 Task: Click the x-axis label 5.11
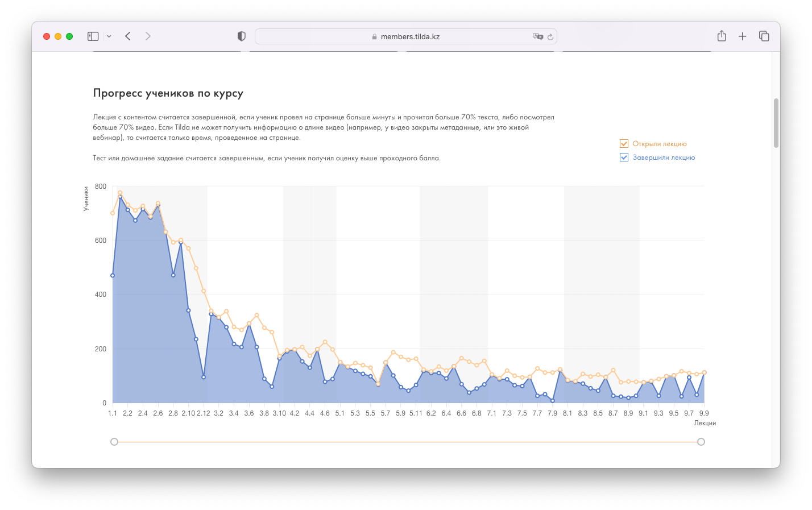pyautogui.click(x=416, y=413)
